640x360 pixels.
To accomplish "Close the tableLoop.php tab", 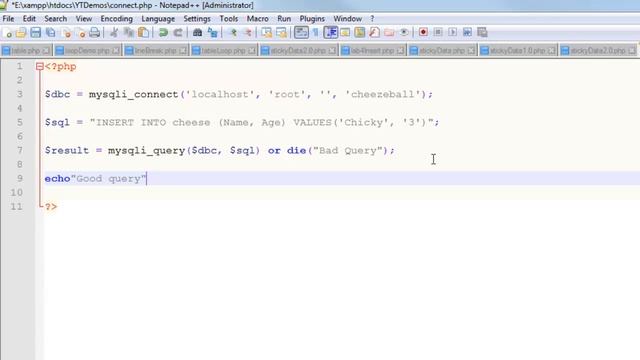I will tap(252, 50).
